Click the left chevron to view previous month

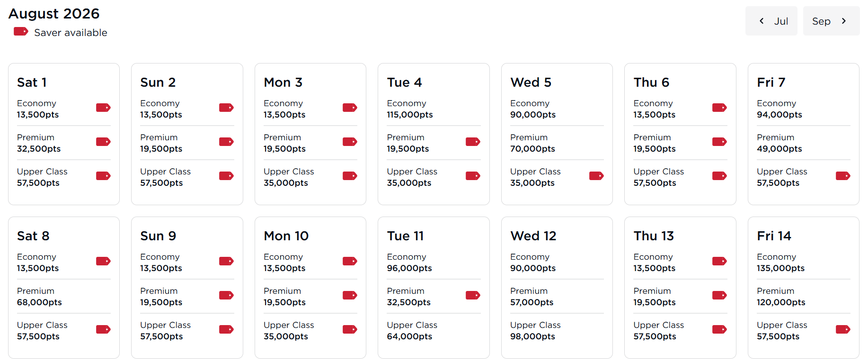pos(762,21)
